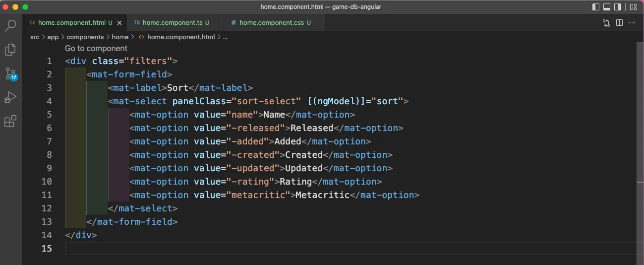Click the closing mat-select tag on line 12
Image resolution: width=644 pixels, height=265 pixels.
pos(143,208)
